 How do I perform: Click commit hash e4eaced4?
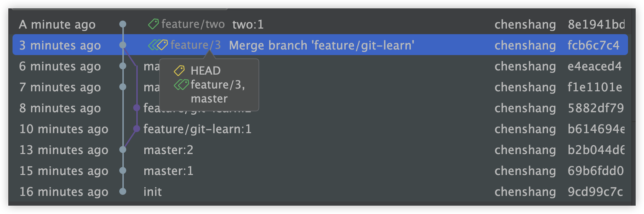point(594,66)
